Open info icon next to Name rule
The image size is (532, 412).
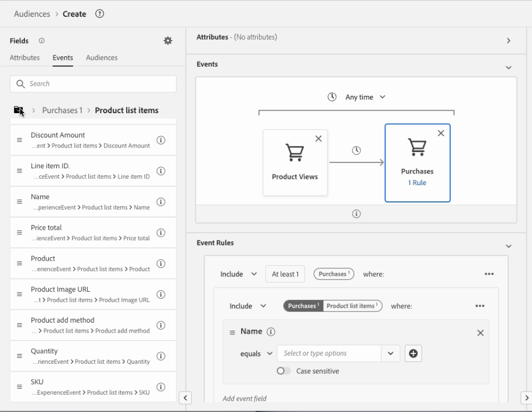click(x=271, y=332)
